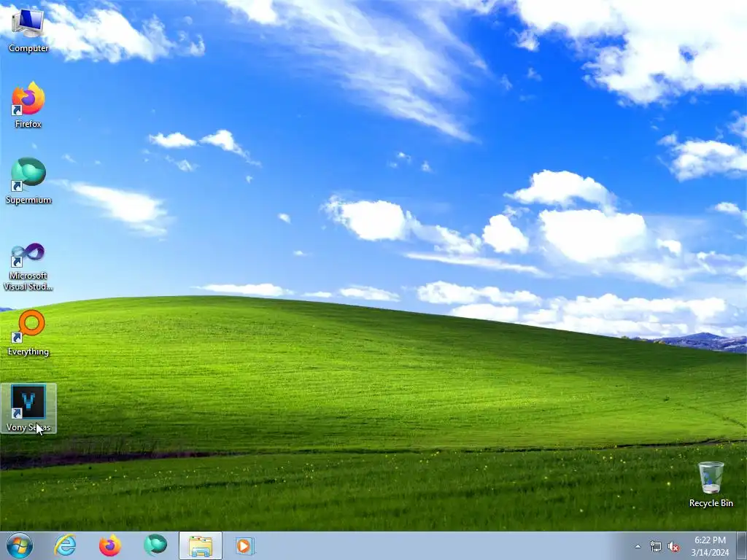Launch Supermium from the taskbar
Image resolution: width=747 pixels, height=560 pixels.
pos(155,545)
